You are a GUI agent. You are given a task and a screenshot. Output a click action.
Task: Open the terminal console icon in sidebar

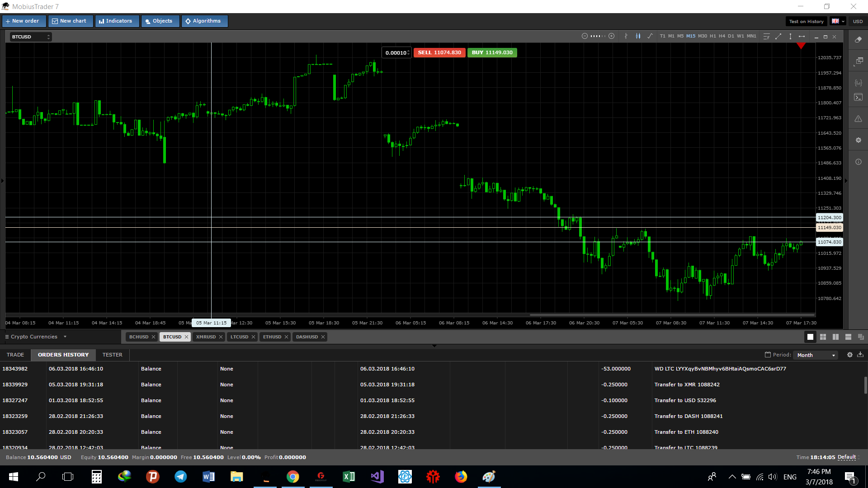(x=858, y=97)
